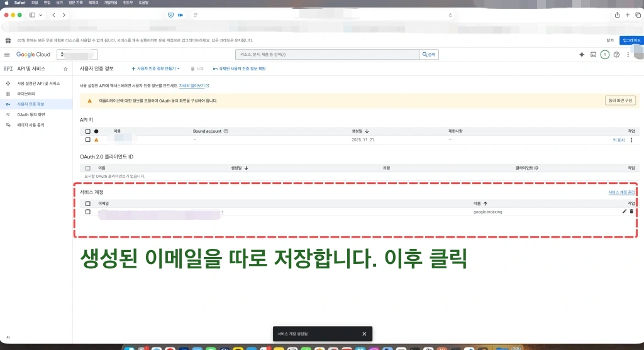This screenshot has width=644, height=350.
Task: Open the API key row three-dot actions menu
Action: (631, 140)
